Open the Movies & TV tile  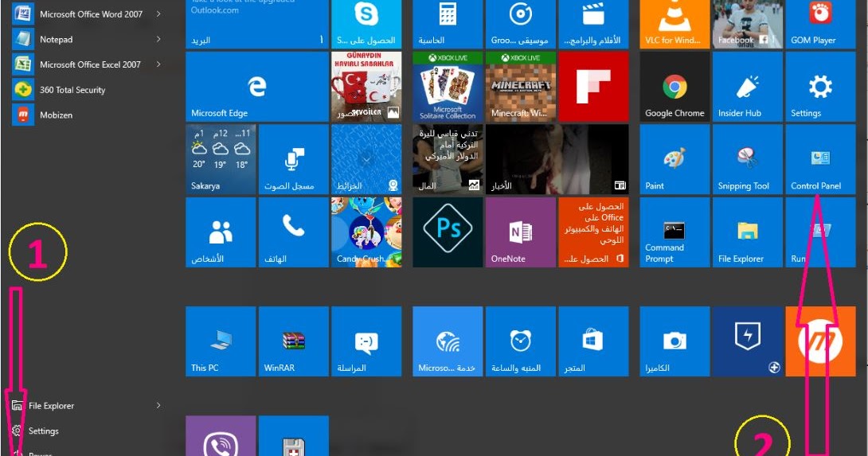[x=593, y=25]
